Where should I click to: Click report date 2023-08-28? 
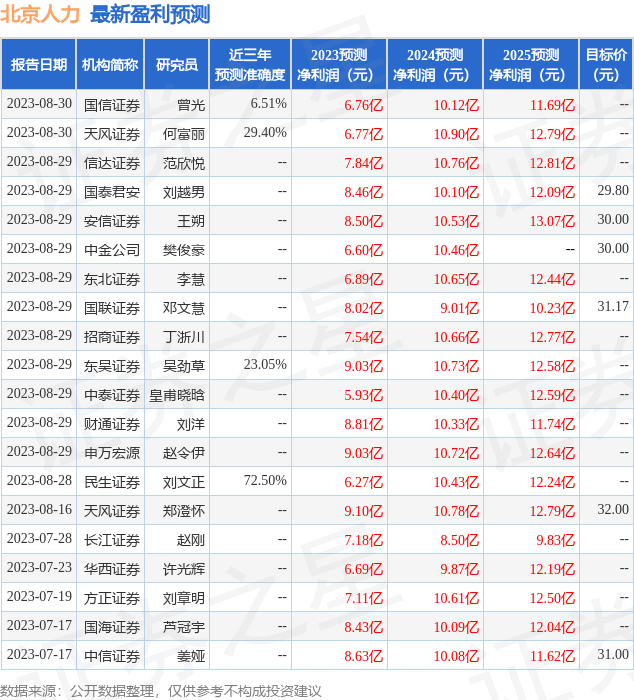pyautogui.click(x=39, y=481)
